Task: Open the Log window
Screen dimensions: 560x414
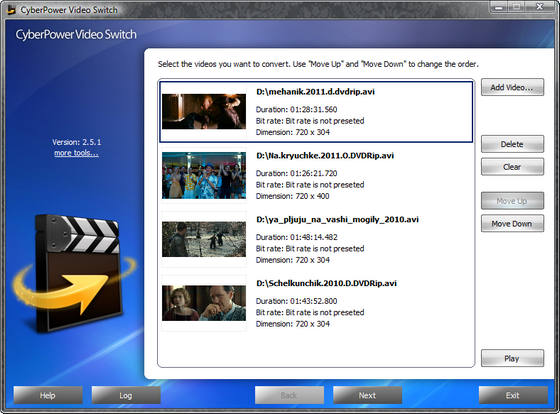Action: (x=126, y=395)
